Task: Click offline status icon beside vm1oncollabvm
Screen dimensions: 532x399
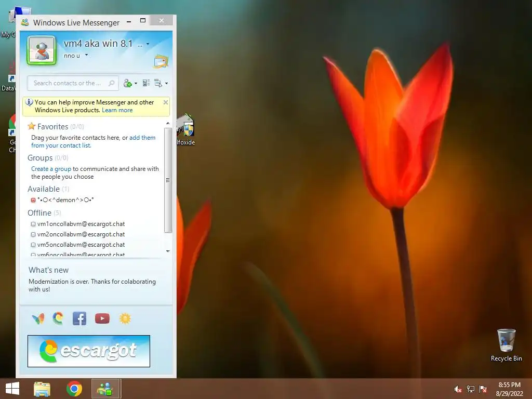Action: click(33, 224)
